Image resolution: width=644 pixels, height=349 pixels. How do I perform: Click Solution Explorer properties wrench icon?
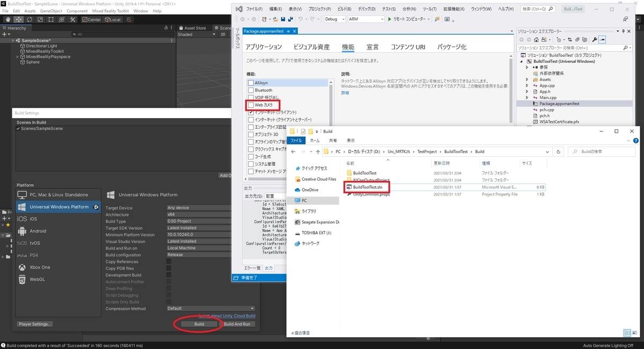point(595,39)
